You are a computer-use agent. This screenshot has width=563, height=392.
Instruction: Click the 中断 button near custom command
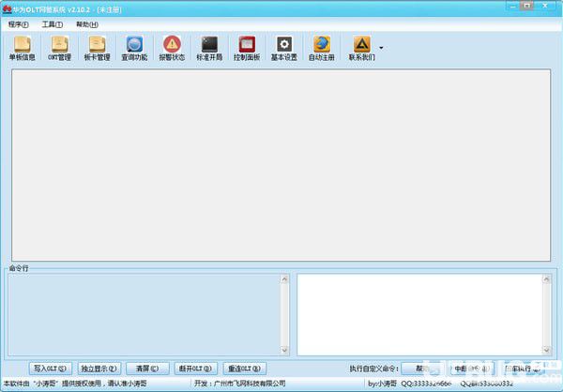point(472,369)
